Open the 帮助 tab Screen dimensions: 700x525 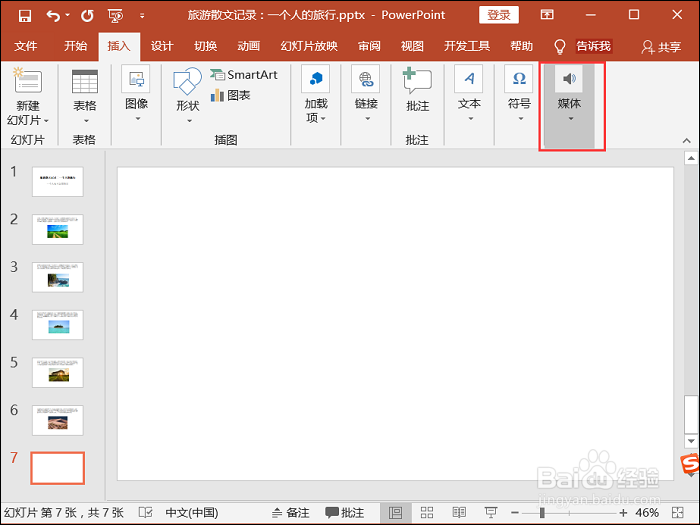tap(521, 46)
